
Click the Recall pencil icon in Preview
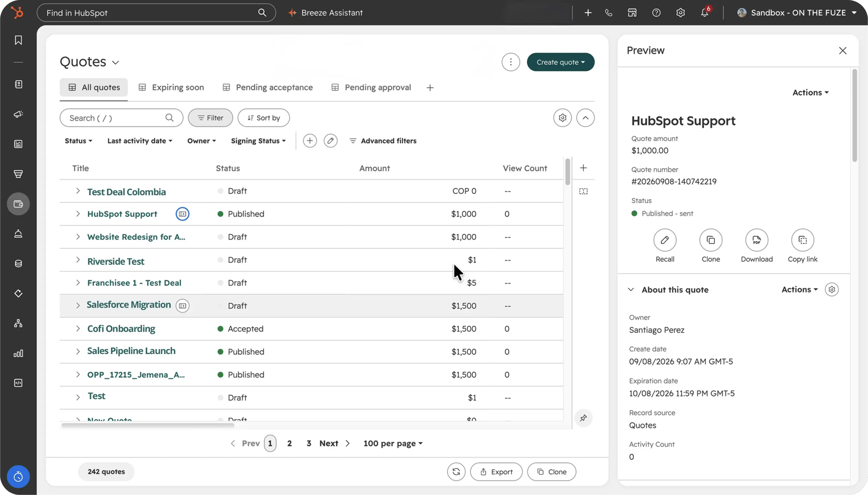click(x=665, y=240)
